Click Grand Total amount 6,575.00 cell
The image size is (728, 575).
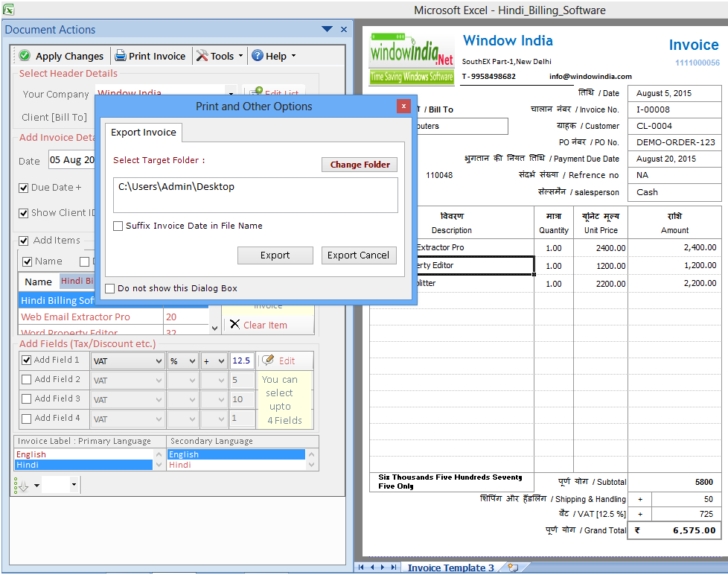click(x=674, y=530)
